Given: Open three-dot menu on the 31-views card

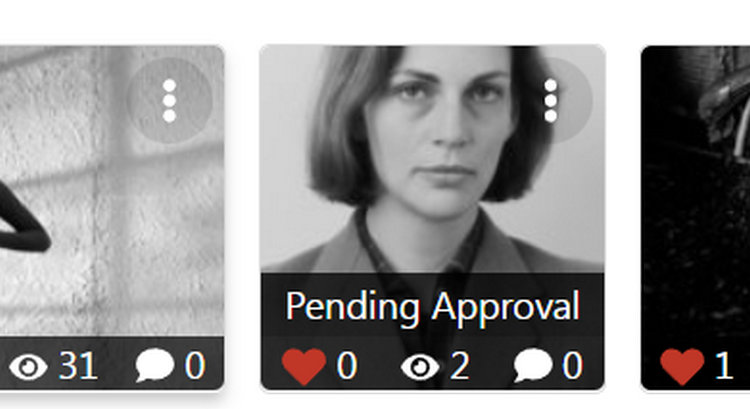Looking at the screenshot, I should pos(169,101).
